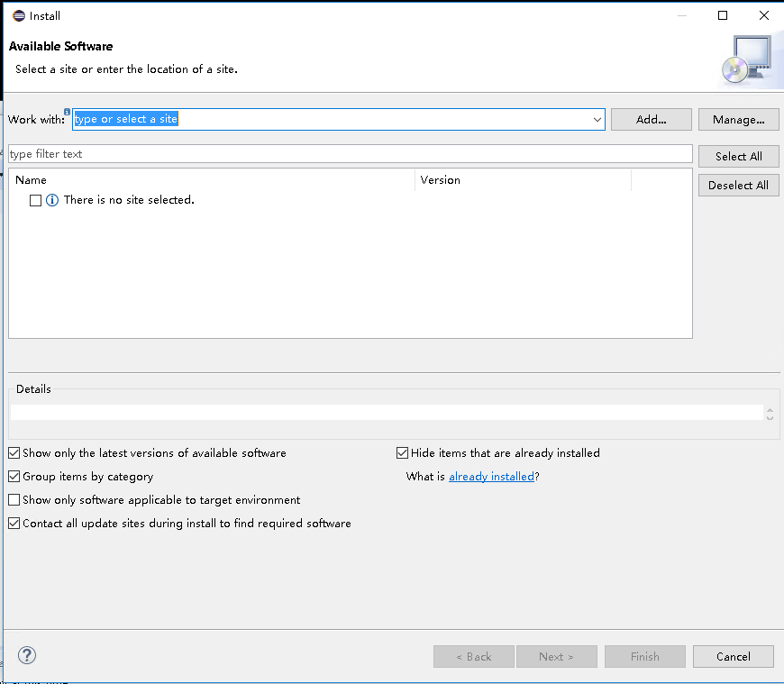Image resolution: width=784 pixels, height=684 pixels.
Task: Close the Install dialog with X
Action: tap(764, 15)
